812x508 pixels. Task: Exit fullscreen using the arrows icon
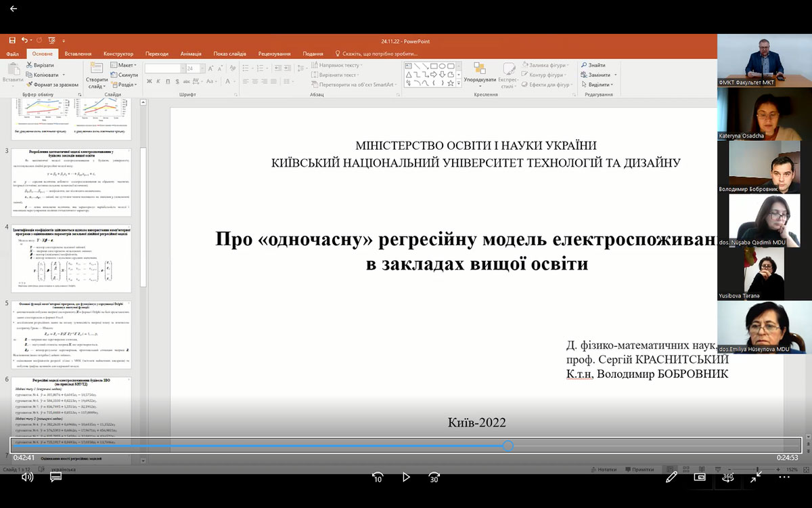click(x=756, y=477)
